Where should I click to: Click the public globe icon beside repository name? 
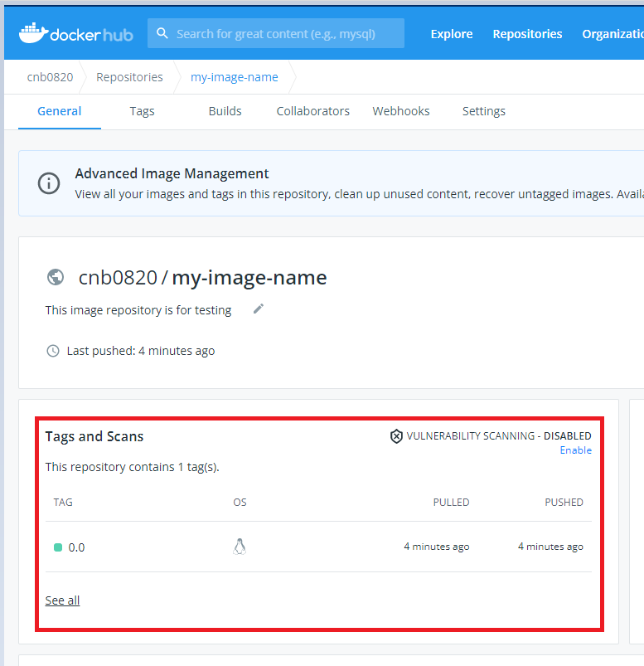point(56,277)
